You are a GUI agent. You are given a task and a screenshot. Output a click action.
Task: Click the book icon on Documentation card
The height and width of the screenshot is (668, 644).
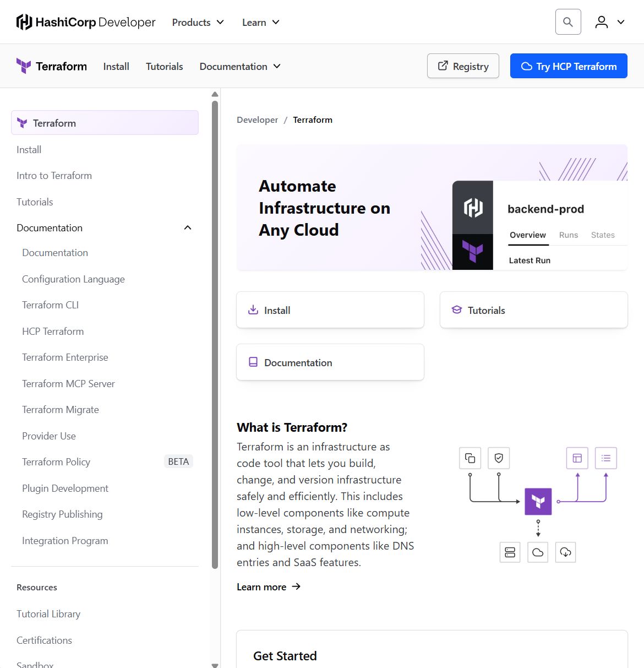tap(253, 362)
